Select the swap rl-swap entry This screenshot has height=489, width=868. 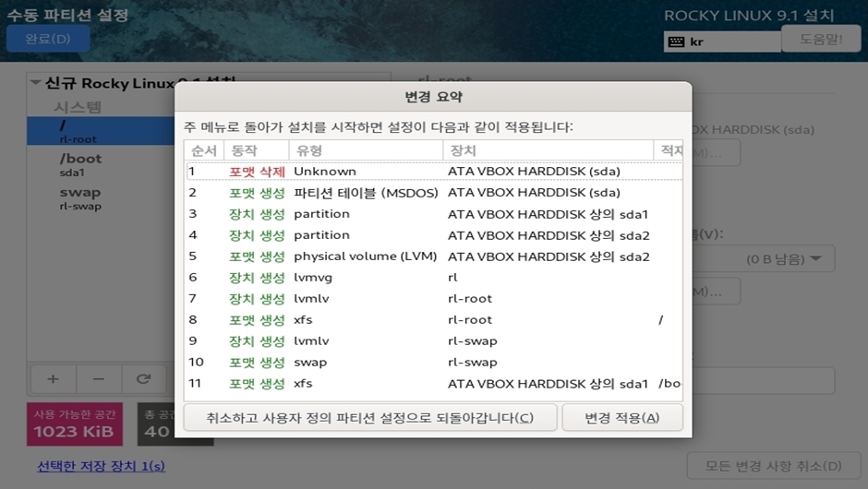click(x=101, y=198)
